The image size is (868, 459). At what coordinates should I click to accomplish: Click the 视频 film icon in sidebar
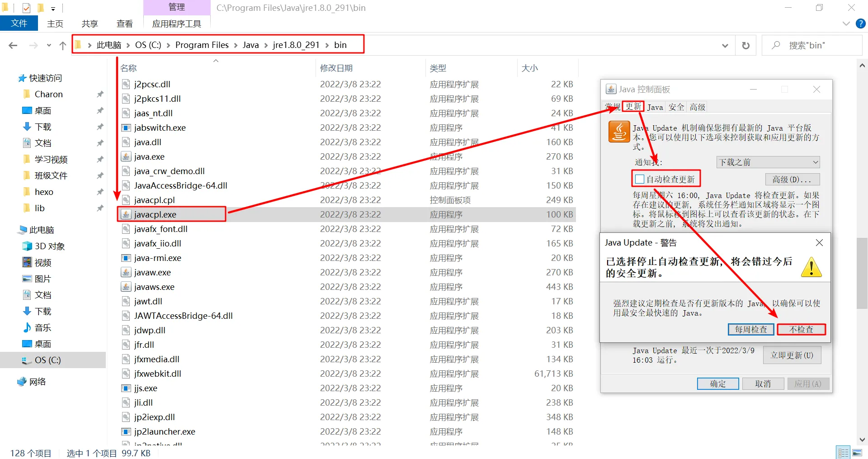(27, 262)
